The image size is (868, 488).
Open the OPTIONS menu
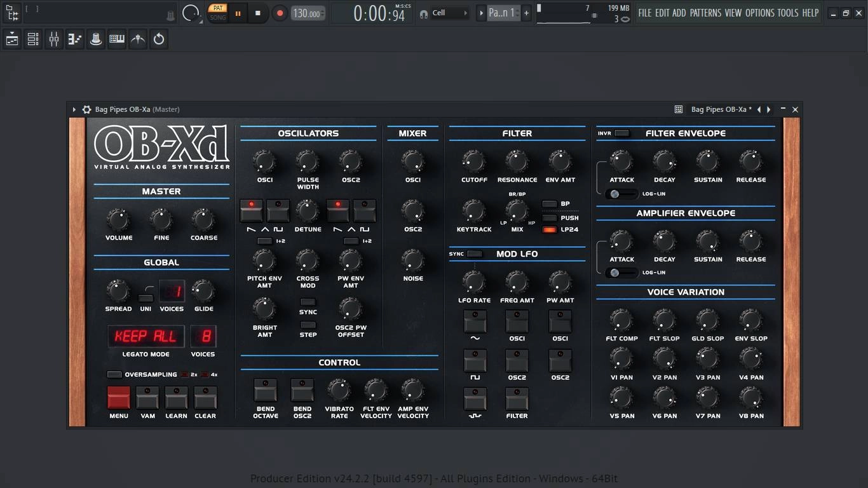(x=760, y=13)
